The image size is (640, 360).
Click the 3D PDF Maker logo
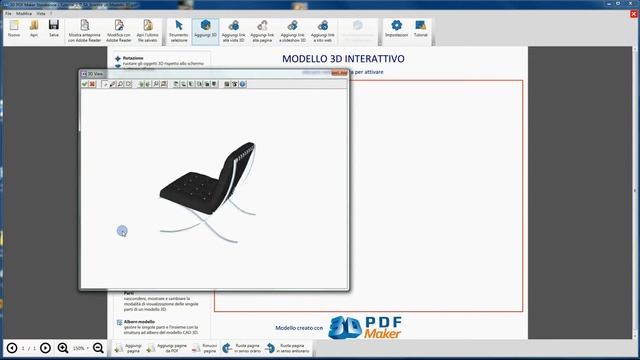click(365, 327)
